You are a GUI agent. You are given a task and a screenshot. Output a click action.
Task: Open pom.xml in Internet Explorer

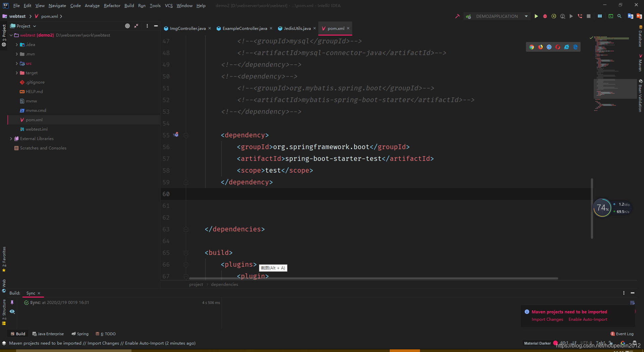pyautogui.click(x=567, y=47)
